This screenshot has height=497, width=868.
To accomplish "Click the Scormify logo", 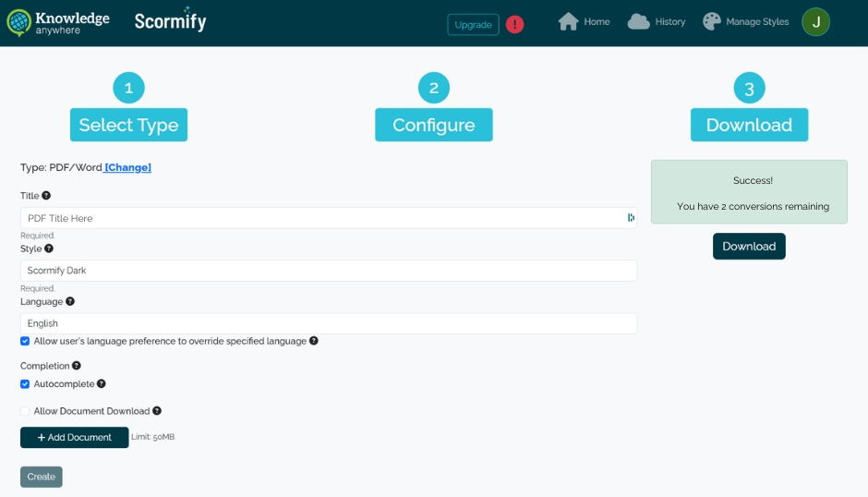I will (x=171, y=20).
